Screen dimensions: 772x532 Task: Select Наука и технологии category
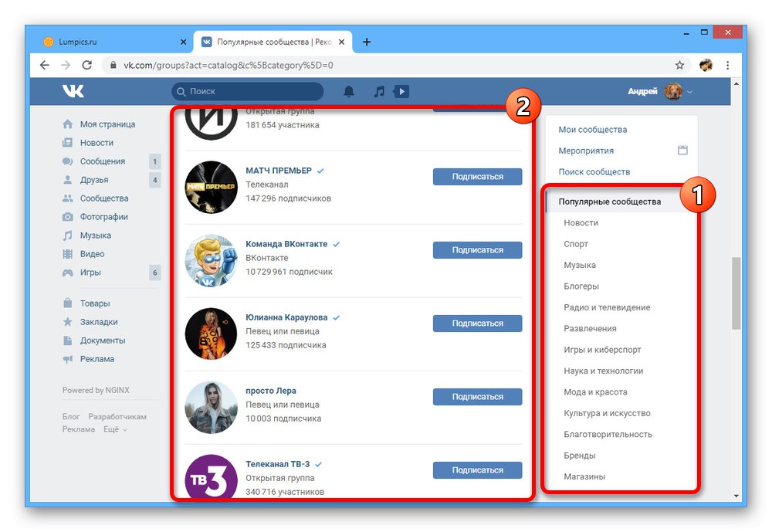pyautogui.click(x=603, y=371)
